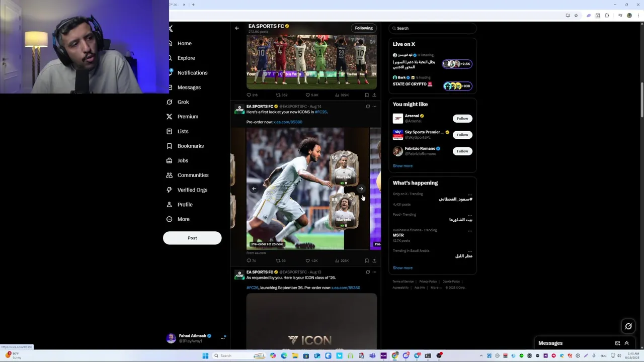Open the MSTR trending topic

point(398,235)
